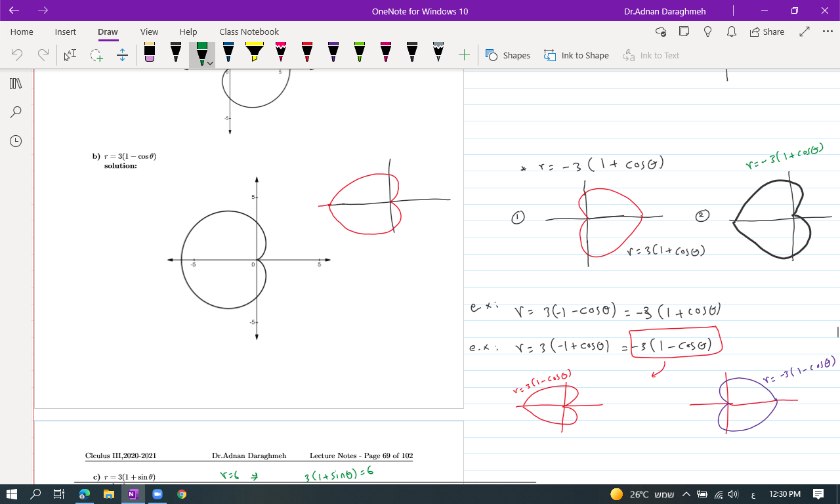Click the Shapes button
Screen dimensions: 840x504
point(508,55)
